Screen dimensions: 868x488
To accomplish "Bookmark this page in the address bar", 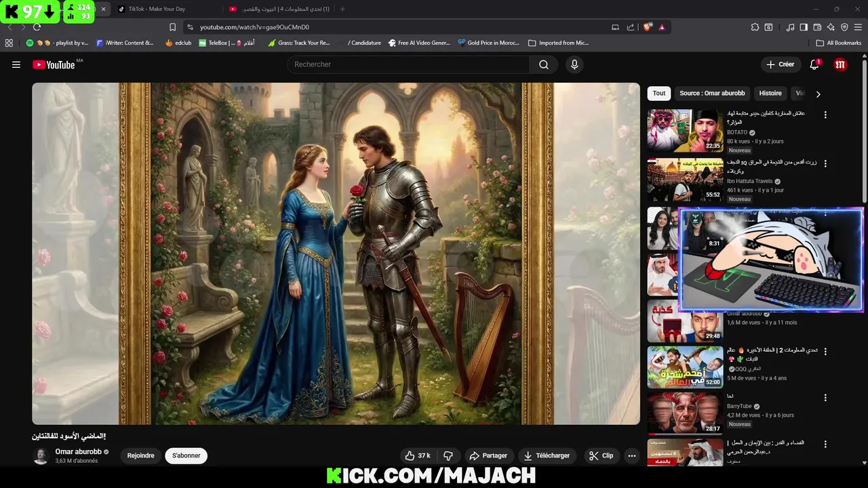I will tap(172, 27).
